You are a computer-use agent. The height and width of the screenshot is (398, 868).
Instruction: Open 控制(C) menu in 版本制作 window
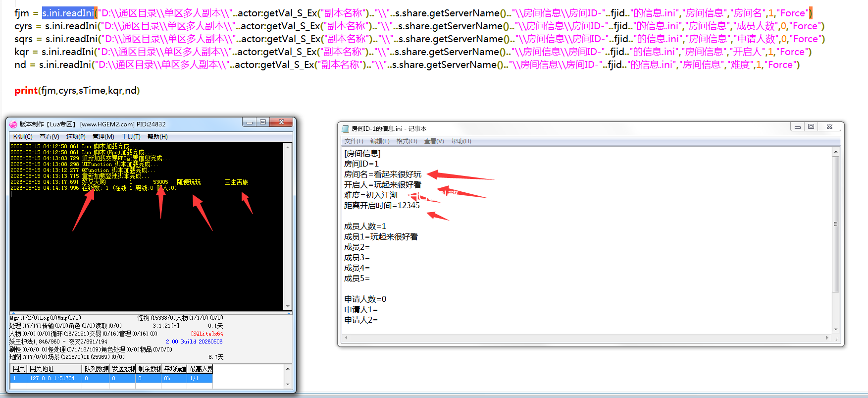[22, 137]
